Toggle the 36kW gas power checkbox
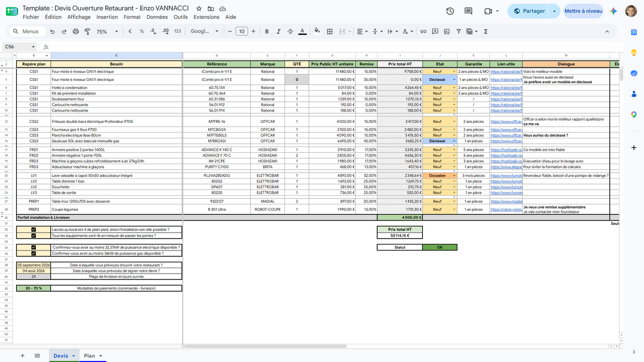Viewport: 644px width, 362px height. click(34, 253)
